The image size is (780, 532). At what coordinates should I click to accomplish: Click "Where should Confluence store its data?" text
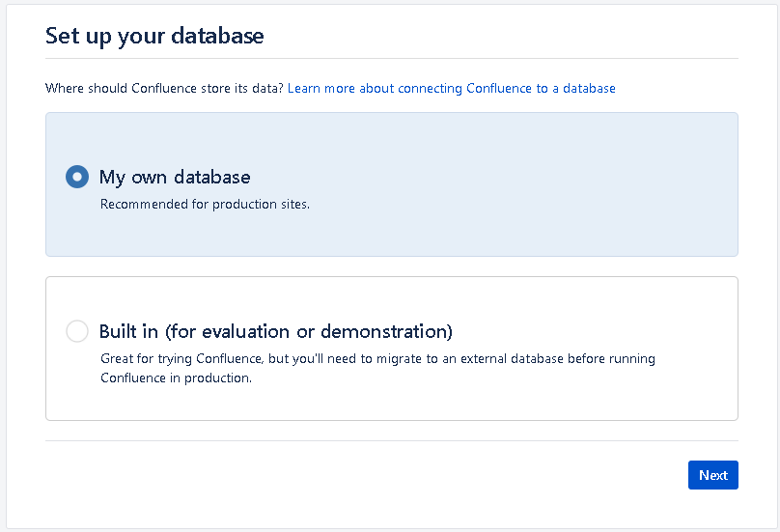click(x=164, y=88)
